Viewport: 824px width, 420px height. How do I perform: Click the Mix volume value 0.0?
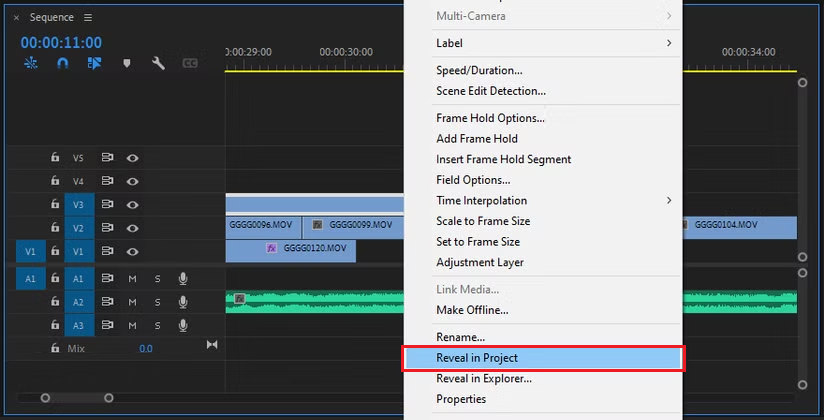pyautogui.click(x=146, y=349)
